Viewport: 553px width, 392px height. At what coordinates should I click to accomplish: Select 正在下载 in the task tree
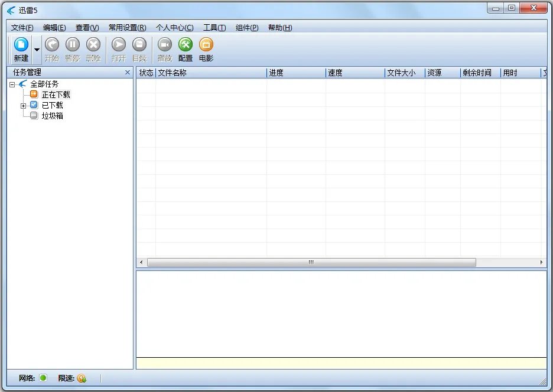click(56, 94)
